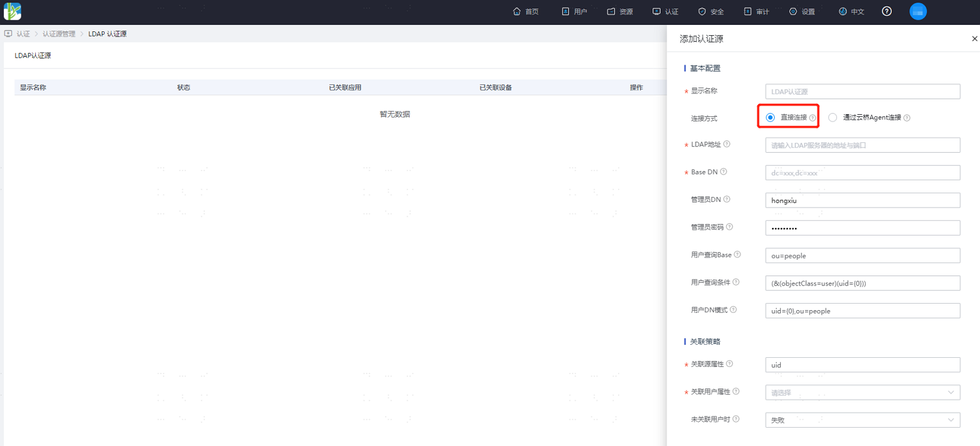The width and height of the screenshot is (980, 446).
Task: Click the 用户查询条件 filter field
Action: pyautogui.click(x=862, y=283)
